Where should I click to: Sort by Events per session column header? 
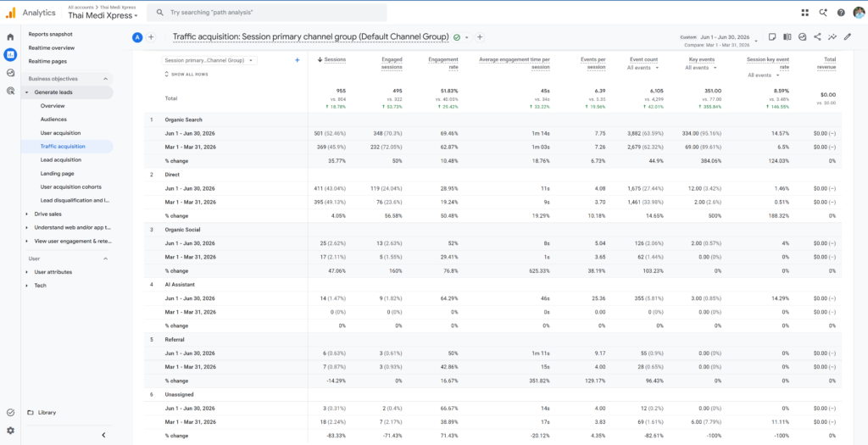(593, 63)
